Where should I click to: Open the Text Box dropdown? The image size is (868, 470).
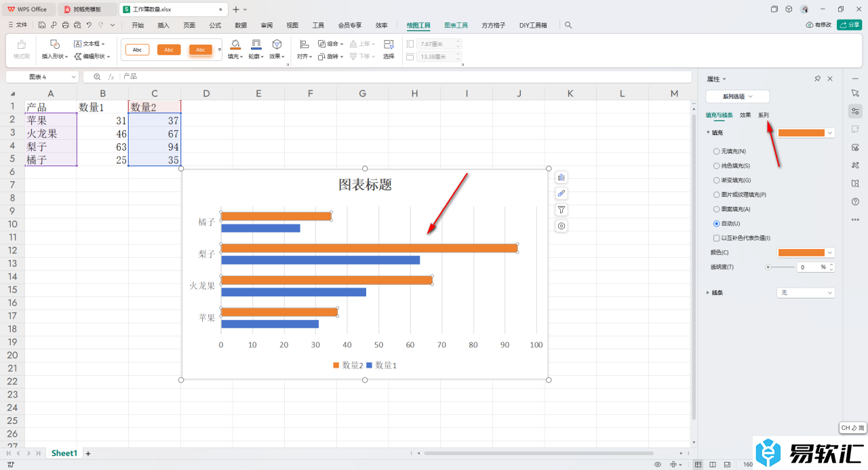[x=90, y=44]
